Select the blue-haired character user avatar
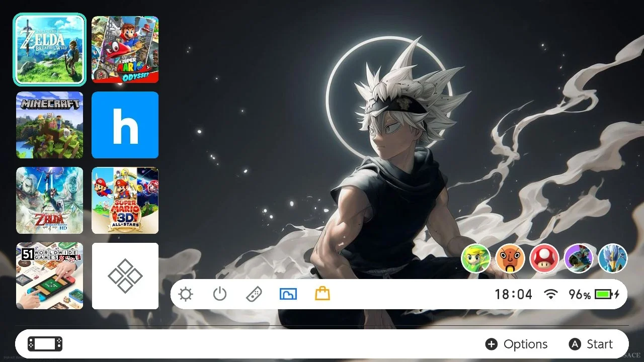The image size is (644, 362). [x=613, y=258]
